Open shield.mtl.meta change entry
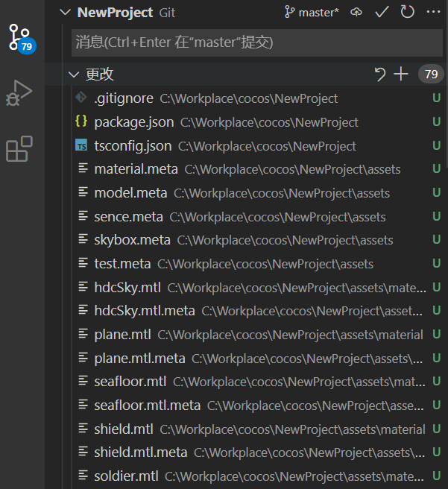This screenshot has height=489, width=448. tap(259, 452)
